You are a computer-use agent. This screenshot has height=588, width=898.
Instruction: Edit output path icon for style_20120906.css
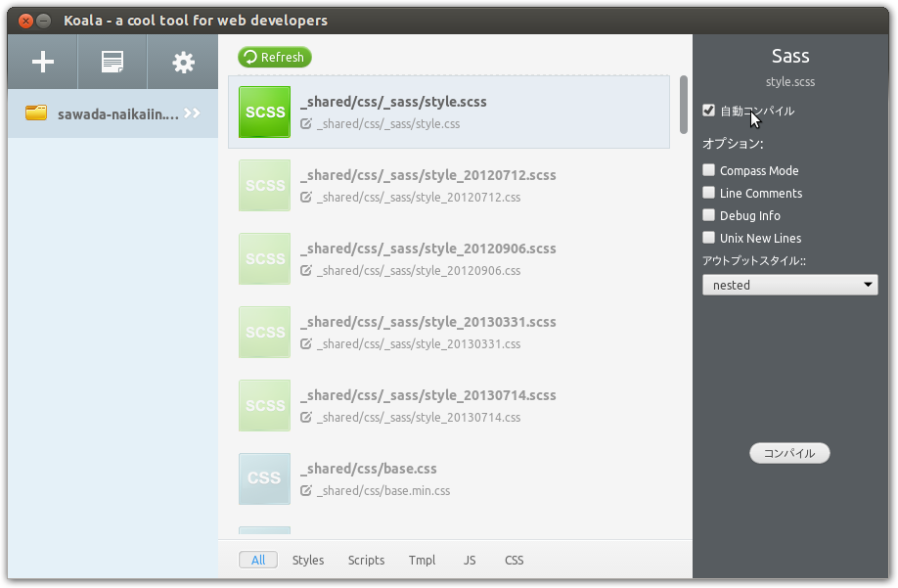pos(306,270)
